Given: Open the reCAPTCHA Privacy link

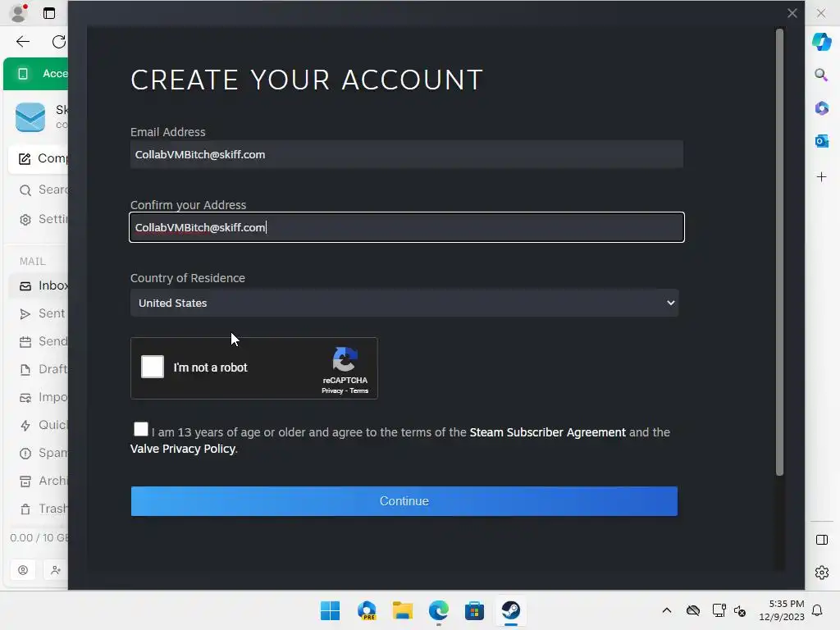Looking at the screenshot, I should 332,390.
